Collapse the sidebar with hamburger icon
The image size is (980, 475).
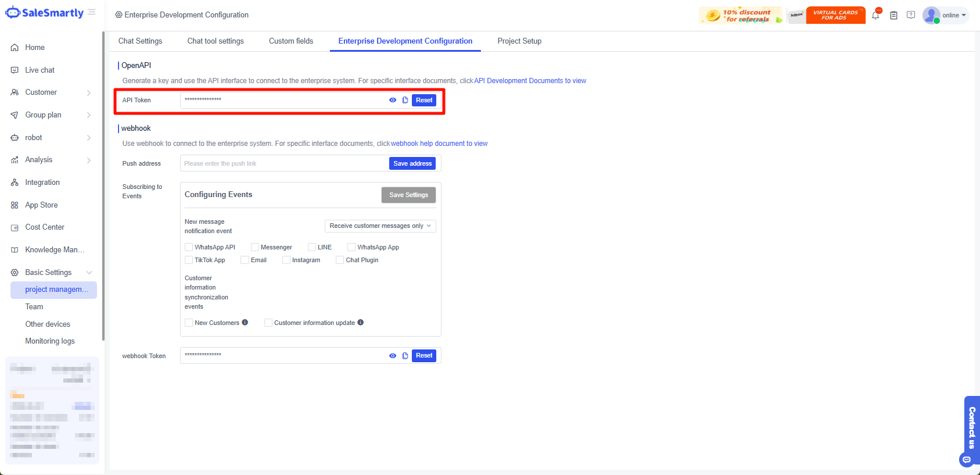(x=92, y=12)
